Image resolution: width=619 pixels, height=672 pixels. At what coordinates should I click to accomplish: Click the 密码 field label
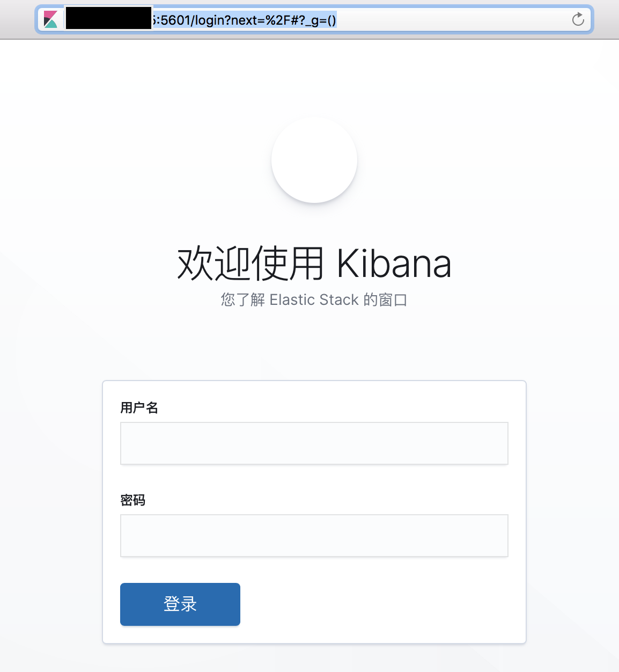point(133,500)
